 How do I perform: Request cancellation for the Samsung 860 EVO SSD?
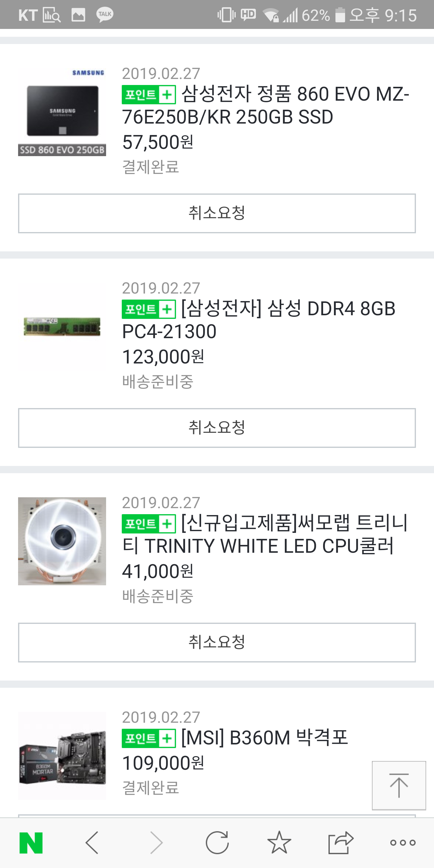point(217,213)
